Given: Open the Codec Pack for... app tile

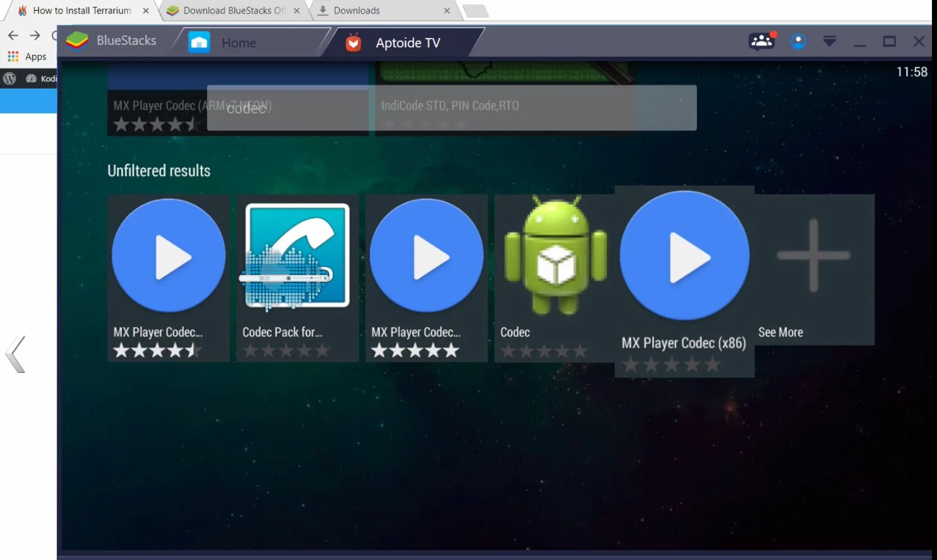Looking at the screenshot, I should coord(297,278).
